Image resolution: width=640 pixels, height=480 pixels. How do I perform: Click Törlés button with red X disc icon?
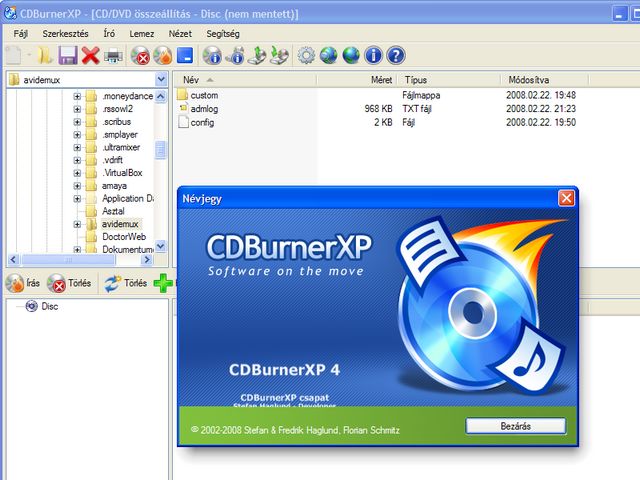[69, 283]
